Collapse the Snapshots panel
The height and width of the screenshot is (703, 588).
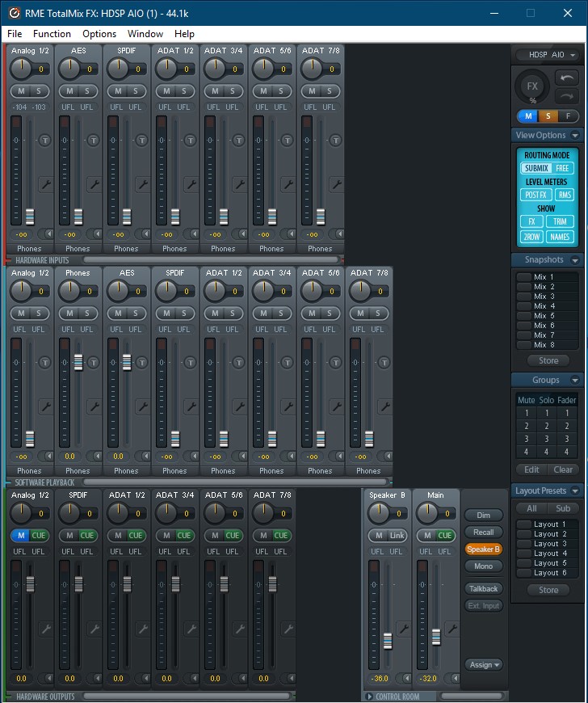tap(575, 260)
